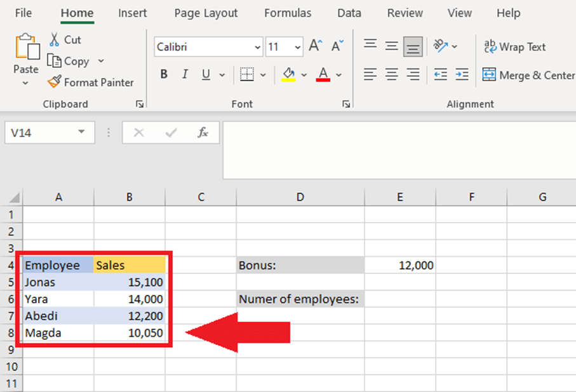This screenshot has width=576, height=392.
Task: Decrease font size with smaller A icon
Action: [x=337, y=46]
